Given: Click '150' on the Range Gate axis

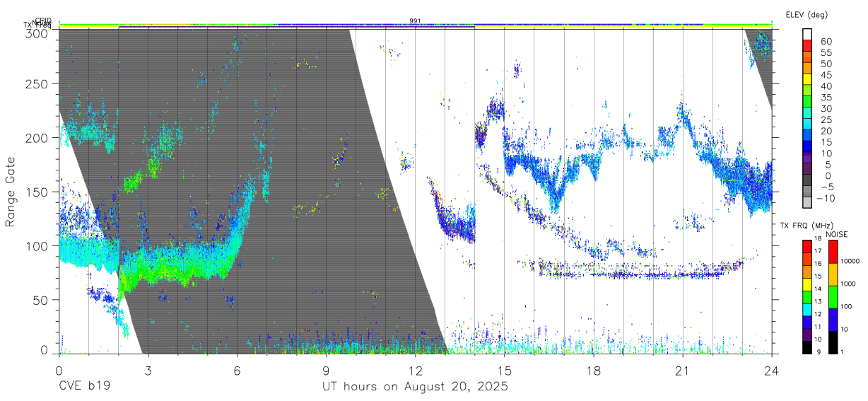Looking at the screenshot, I should tap(38, 192).
